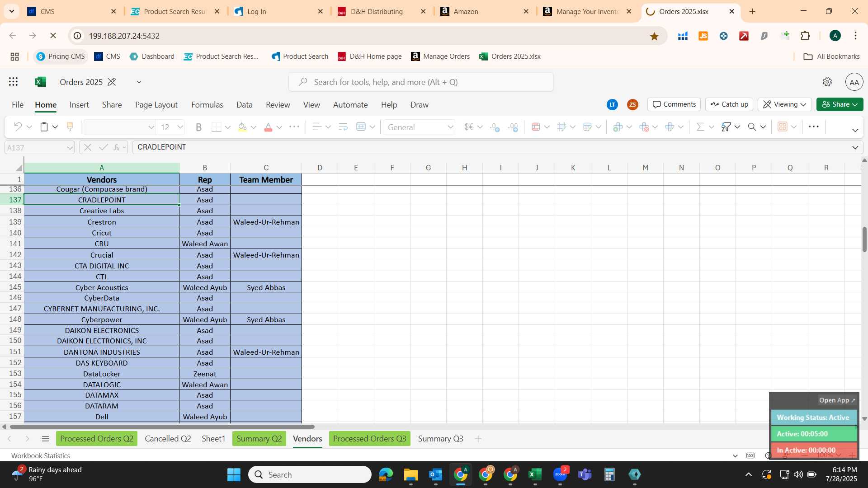Select the Format Painter brush icon
Viewport: 868px width, 488px height.
click(x=70, y=127)
